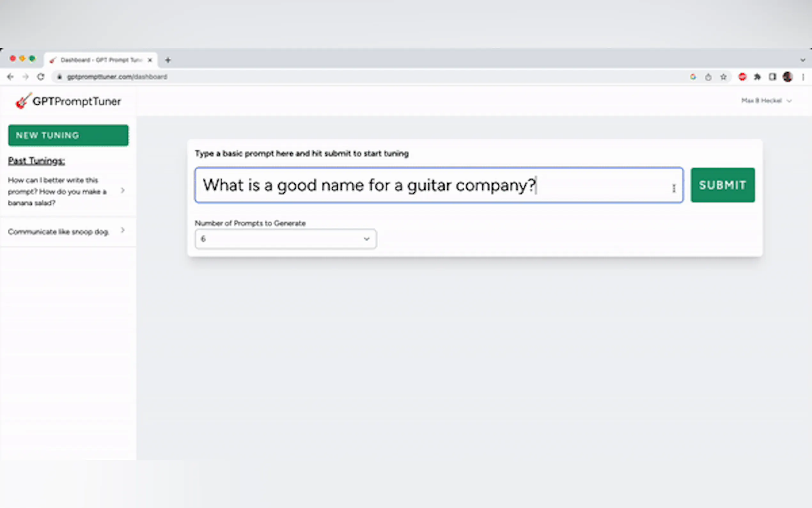This screenshot has height=508, width=812.
Task: Expand the banana salad past tuning
Action: pyautogui.click(x=123, y=191)
